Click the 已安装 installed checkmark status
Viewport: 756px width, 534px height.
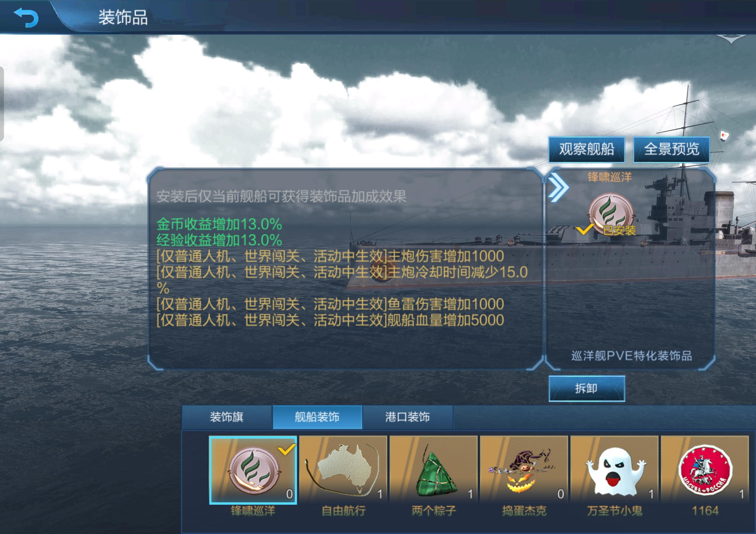[606, 230]
